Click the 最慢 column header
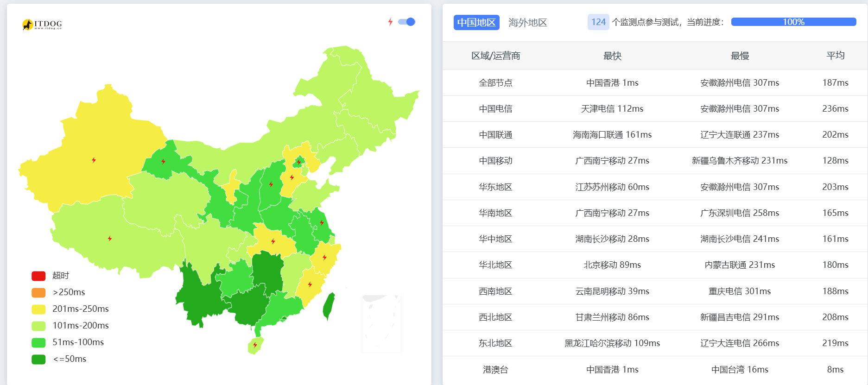The image size is (868, 385). pos(740,56)
